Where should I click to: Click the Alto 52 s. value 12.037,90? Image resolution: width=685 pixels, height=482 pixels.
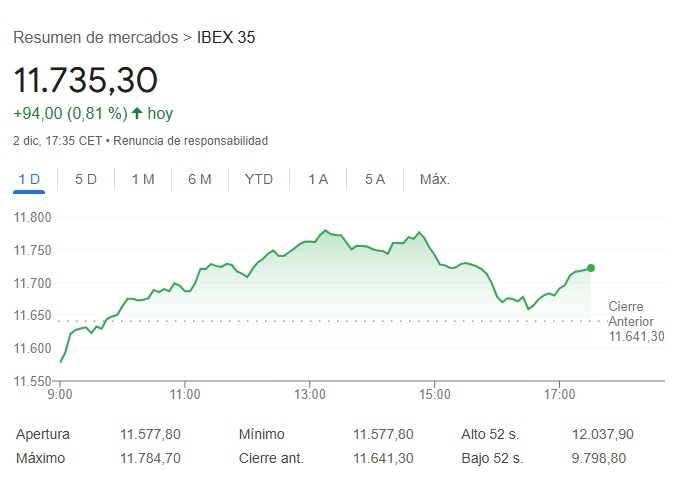602,434
